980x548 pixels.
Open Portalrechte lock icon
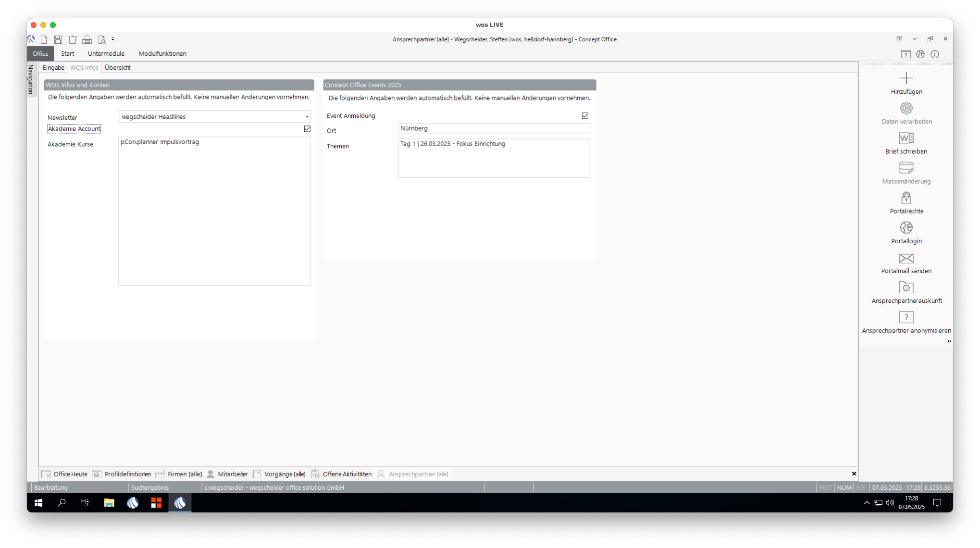coord(906,198)
